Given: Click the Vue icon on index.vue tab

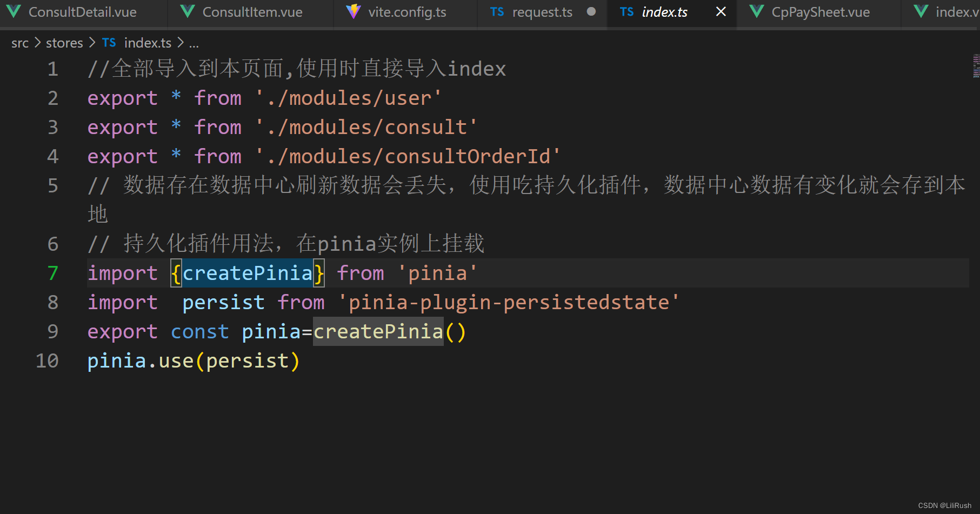Looking at the screenshot, I should [921, 11].
